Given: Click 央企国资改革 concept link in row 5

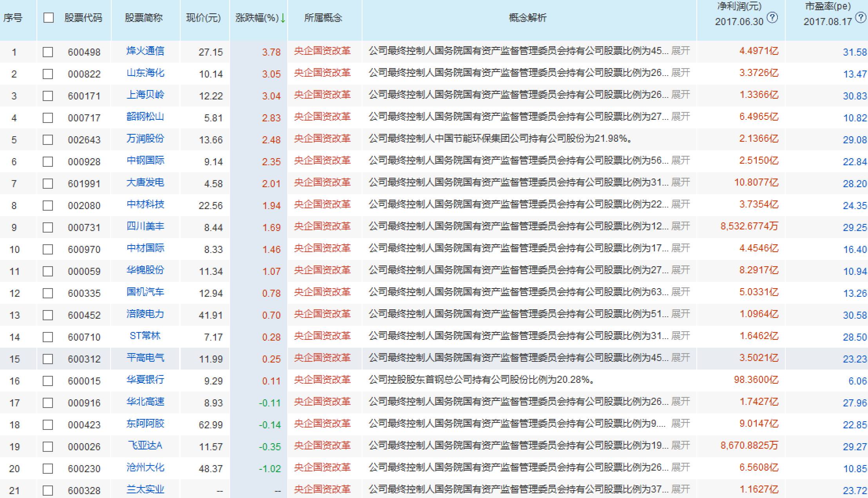Looking at the screenshot, I should 322,139.
